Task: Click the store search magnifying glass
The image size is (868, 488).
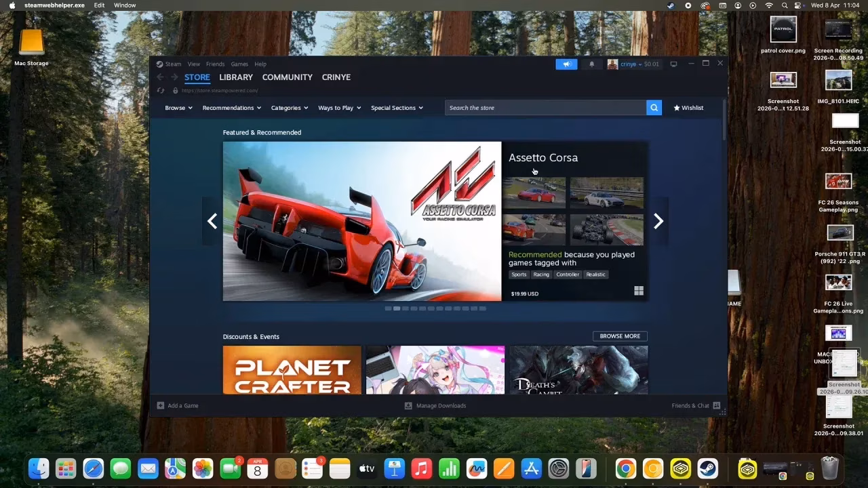Action: 653,107
